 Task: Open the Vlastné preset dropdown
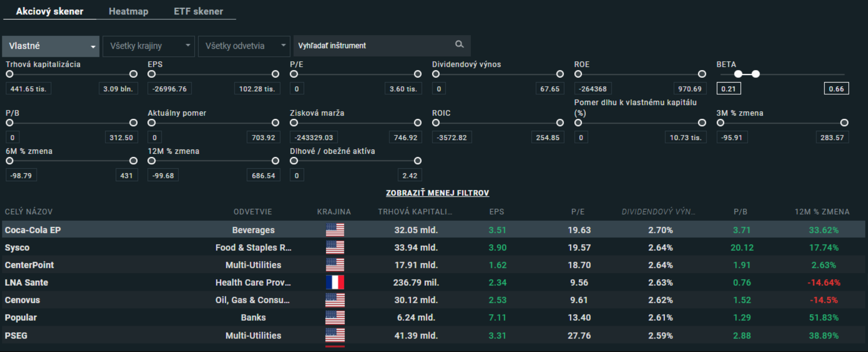tap(51, 46)
